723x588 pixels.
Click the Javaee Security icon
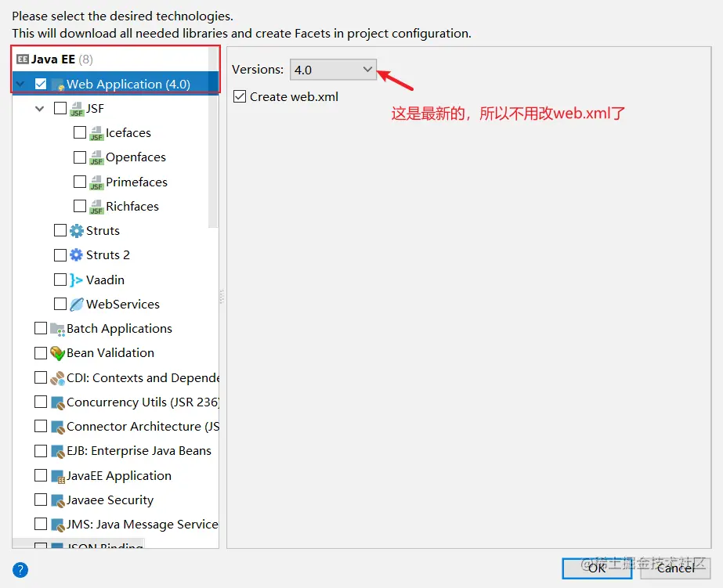click(57, 500)
